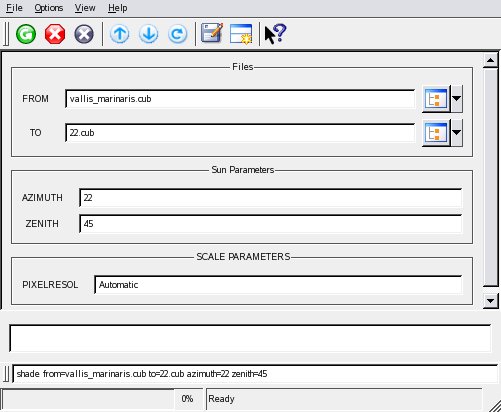Activate What's This help pointer

[x=275, y=34]
